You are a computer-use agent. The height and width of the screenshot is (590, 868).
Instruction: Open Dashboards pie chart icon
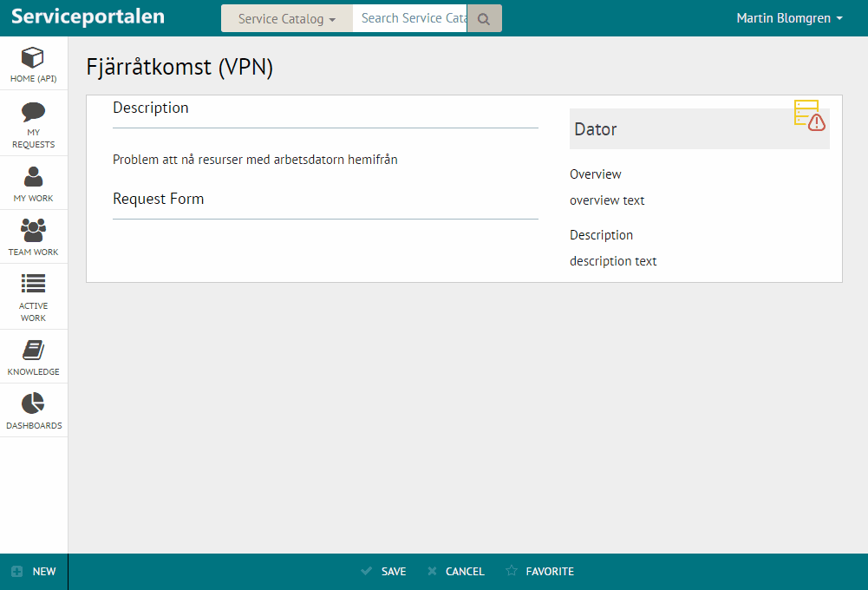tap(33, 403)
